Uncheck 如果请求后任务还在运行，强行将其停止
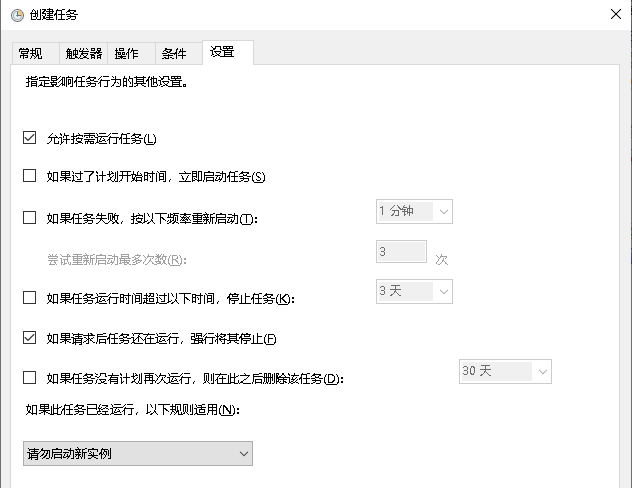Screen dimensions: 632x488 29,338
